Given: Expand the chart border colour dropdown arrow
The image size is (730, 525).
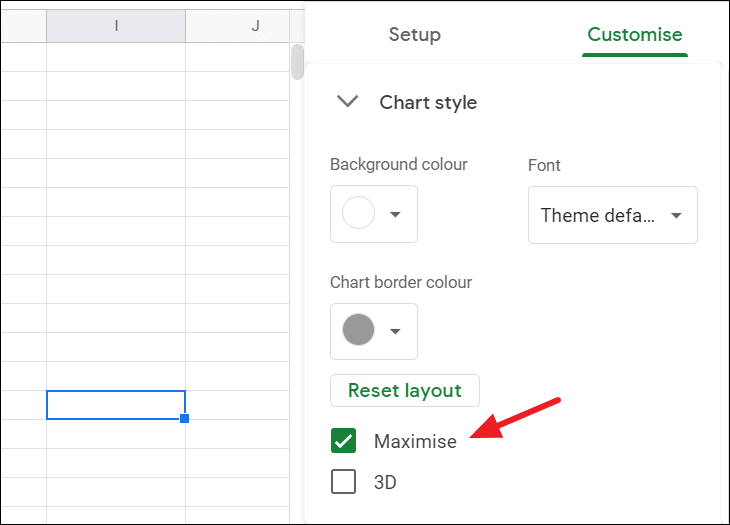Looking at the screenshot, I should pyautogui.click(x=396, y=332).
